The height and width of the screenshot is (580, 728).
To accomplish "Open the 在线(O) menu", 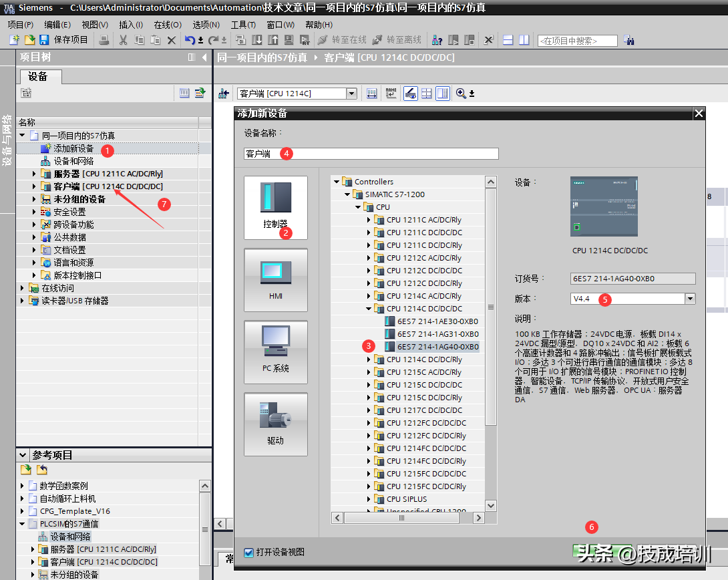I will coord(167,25).
